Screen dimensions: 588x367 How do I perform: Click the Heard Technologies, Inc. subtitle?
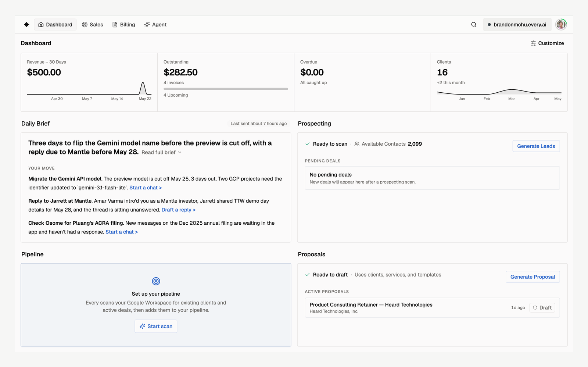(334, 311)
